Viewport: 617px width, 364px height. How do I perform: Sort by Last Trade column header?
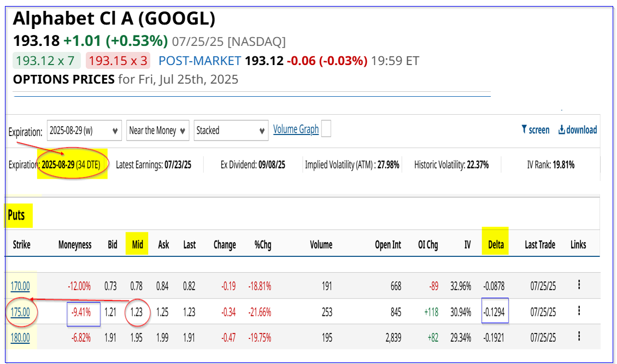pyautogui.click(x=540, y=245)
